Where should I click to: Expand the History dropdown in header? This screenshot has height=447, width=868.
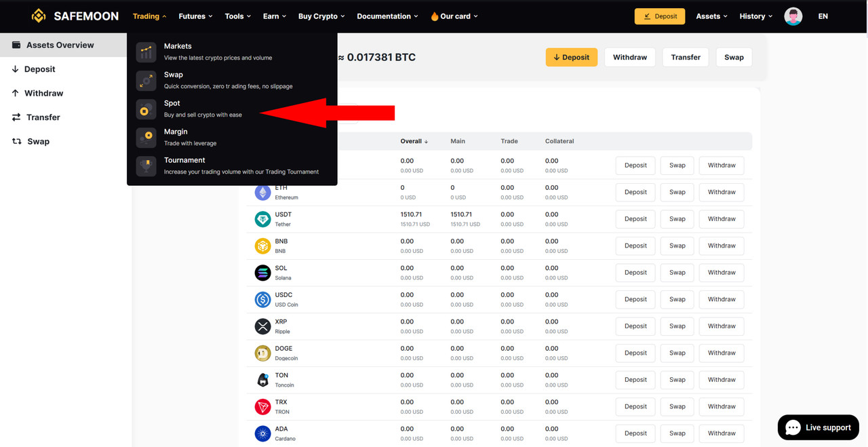pos(756,16)
